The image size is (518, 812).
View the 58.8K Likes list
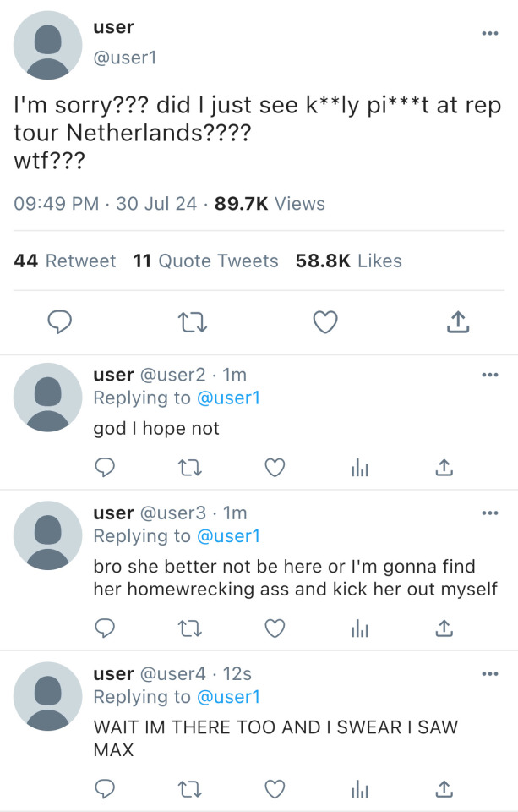click(x=348, y=261)
